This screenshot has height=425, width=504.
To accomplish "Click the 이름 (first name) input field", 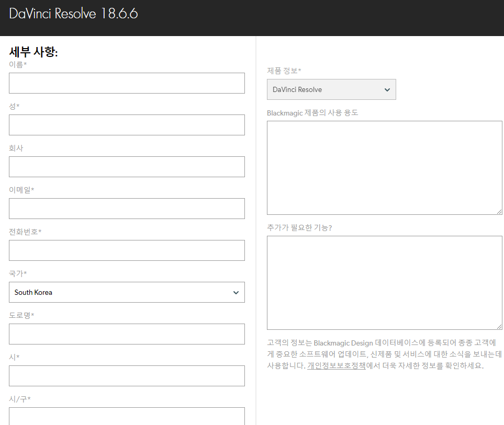I will point(127,83).
